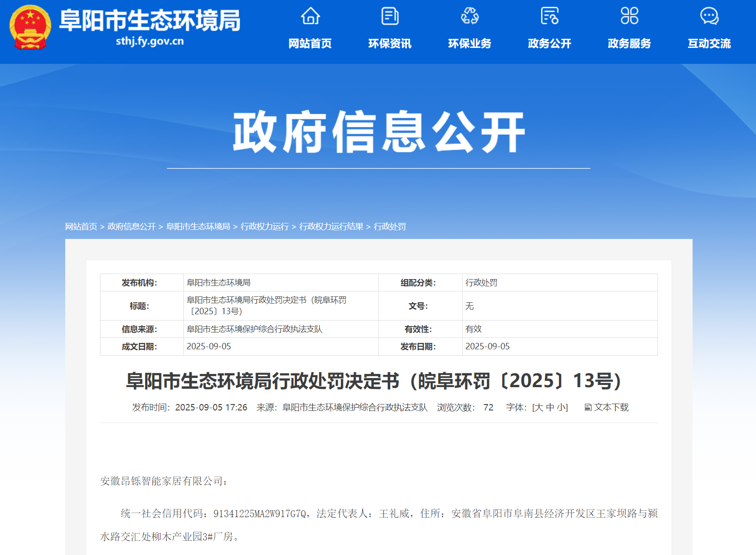Screen dimensions: 756x555
Task: Click the 行政处罚 value in the table
Action: pyautogui.click(x=481, y=283)
